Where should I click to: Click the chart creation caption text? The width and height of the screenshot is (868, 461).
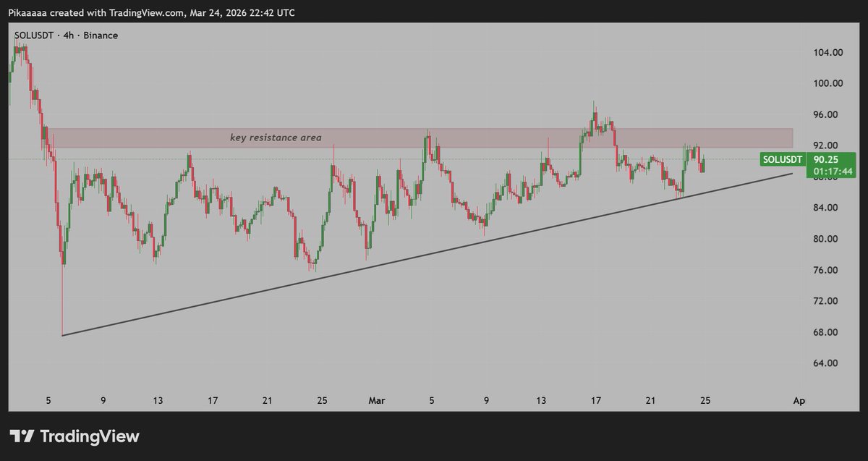coord(152,13)
